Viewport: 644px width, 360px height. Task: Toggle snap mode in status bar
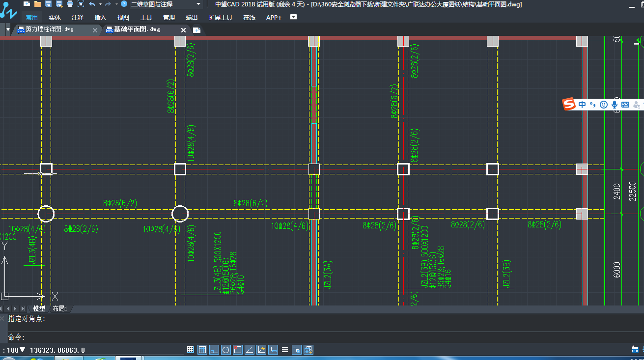tap(191, 350)
